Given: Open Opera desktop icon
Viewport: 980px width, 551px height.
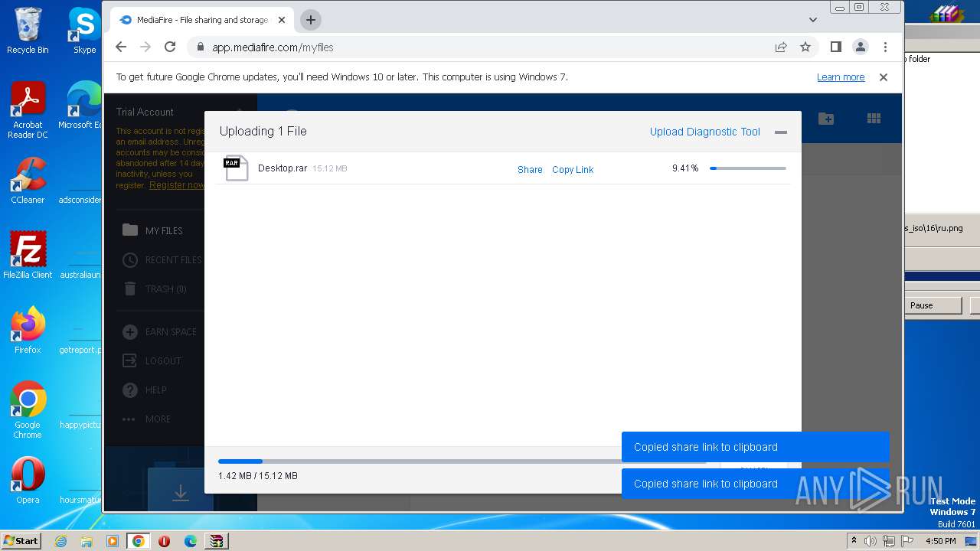Looking at the screenshot, I should [x=28, y=480].
